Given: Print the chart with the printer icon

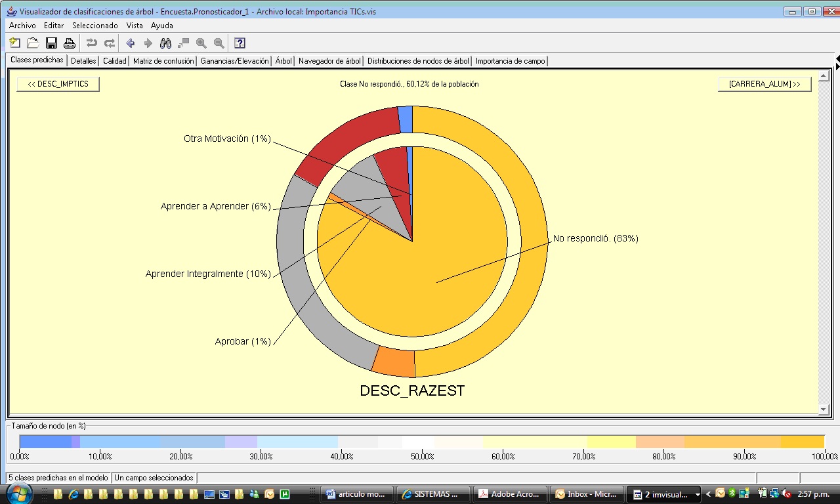Looking at the screenshot, I should [69, 43].
